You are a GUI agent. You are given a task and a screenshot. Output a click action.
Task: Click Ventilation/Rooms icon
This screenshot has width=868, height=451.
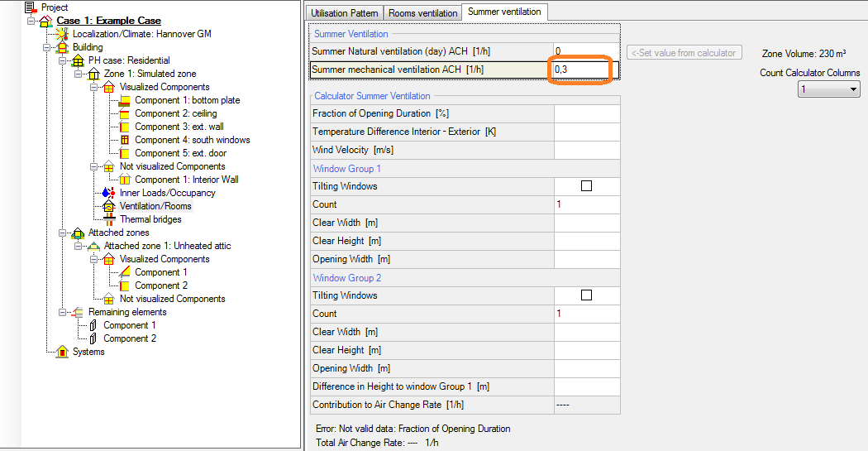109,206
